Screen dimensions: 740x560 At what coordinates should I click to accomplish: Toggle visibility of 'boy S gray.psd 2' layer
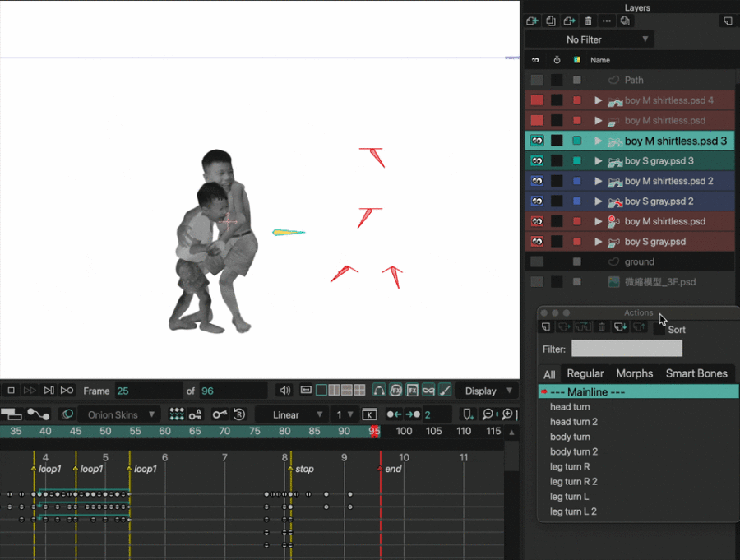pos(537,201)
